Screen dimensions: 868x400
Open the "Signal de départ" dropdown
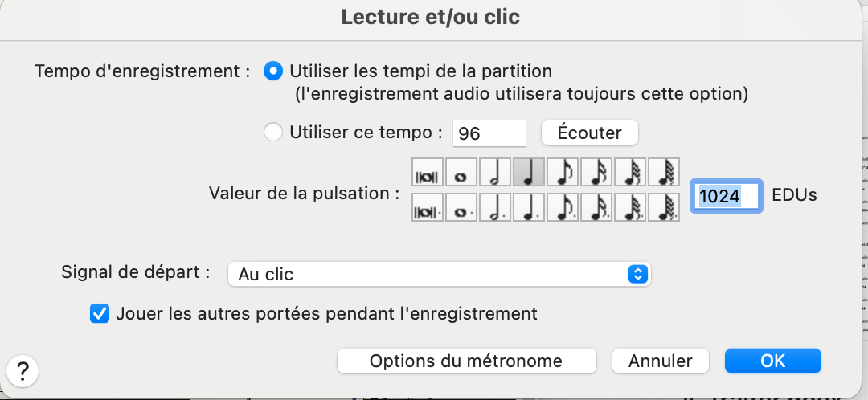coord(439,274)
